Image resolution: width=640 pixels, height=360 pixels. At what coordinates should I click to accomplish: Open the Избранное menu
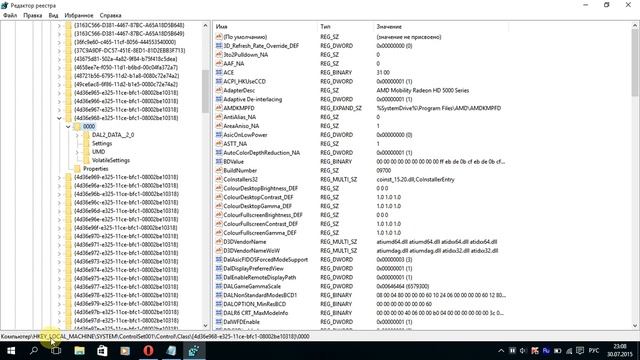pos(79,15)
